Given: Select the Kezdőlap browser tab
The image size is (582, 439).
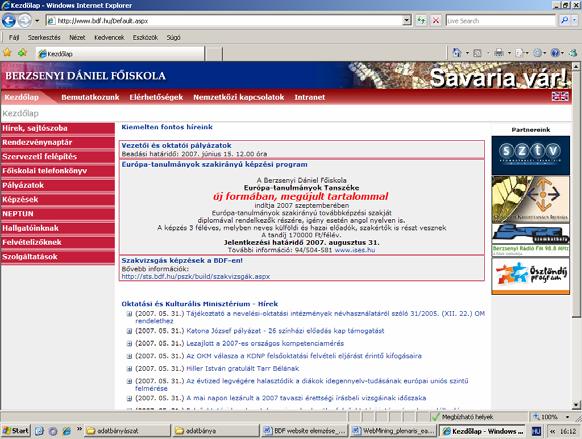Looking at the screenshot, I should point(120,54).
